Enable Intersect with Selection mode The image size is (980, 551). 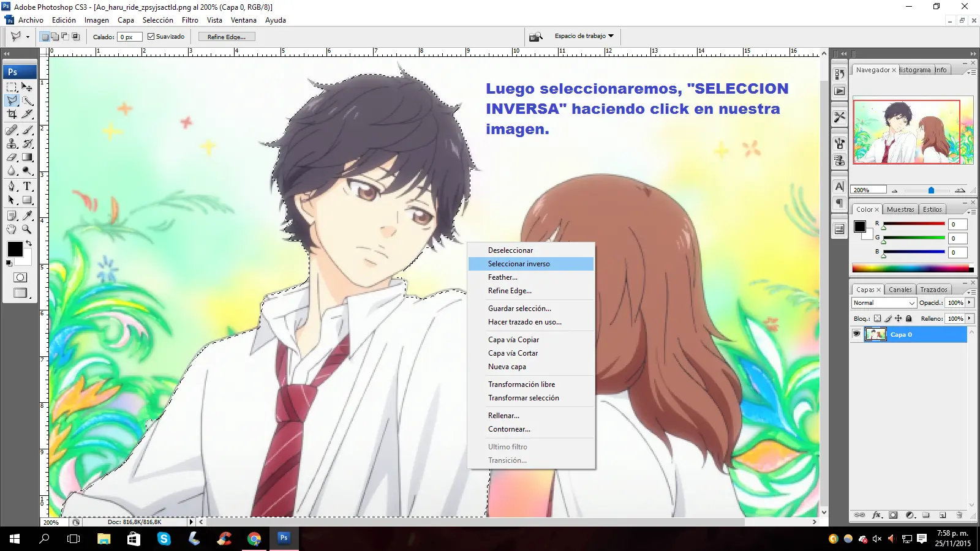tap(76, 37)
